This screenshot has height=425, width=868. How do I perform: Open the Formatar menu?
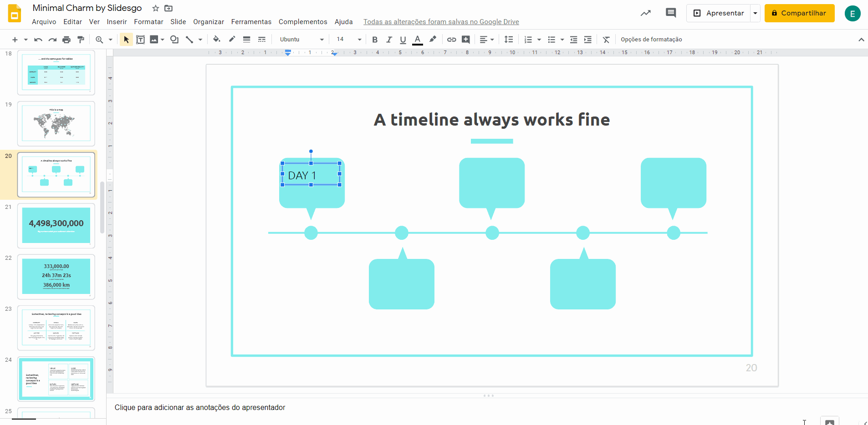tap(148, 22)
